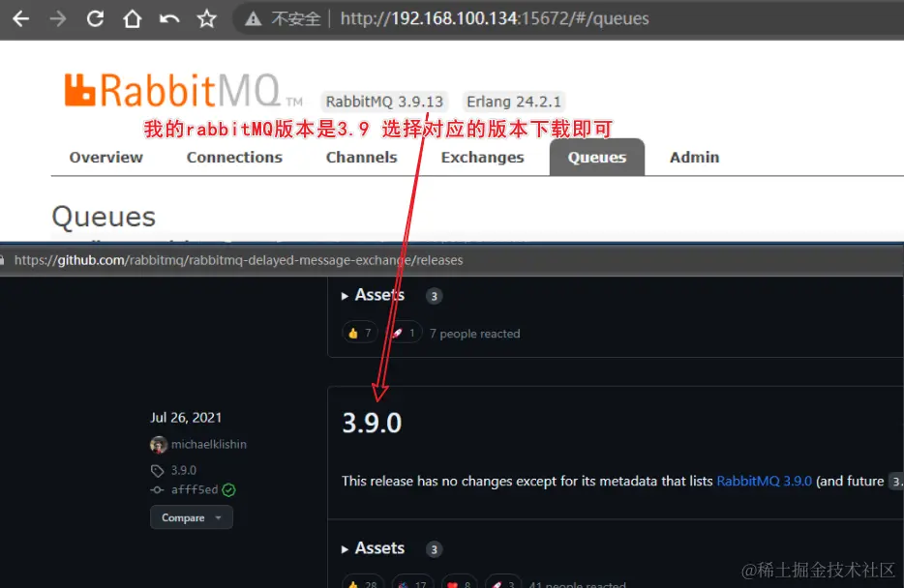Click the Erlang 24.2.1 version label
904x588 pixels.
point(514,102)
